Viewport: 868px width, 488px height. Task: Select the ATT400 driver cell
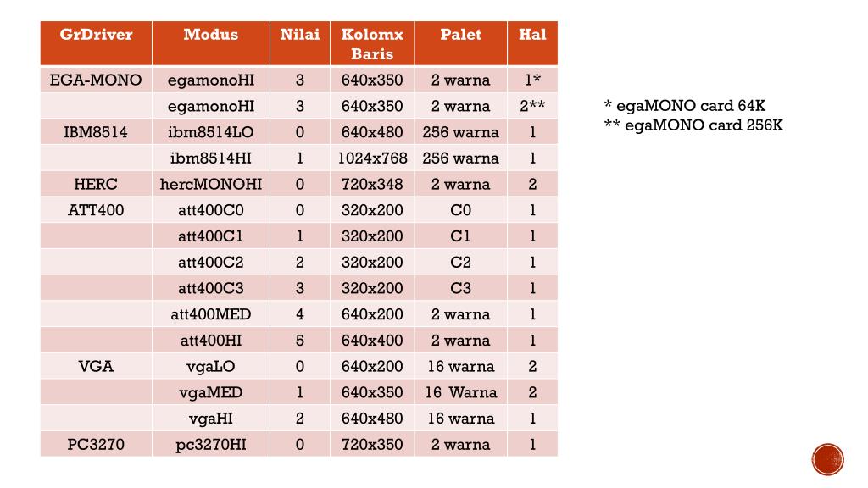(x=97, y=210)
